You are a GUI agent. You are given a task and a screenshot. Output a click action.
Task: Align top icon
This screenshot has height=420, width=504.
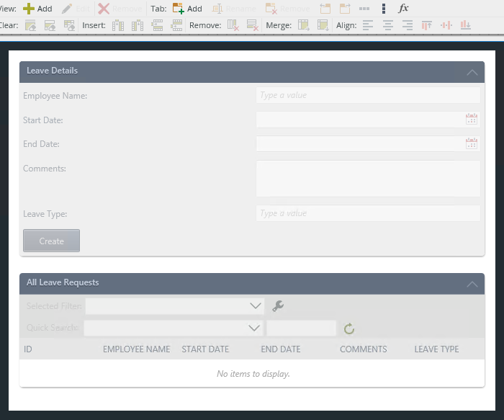[426, 25]
